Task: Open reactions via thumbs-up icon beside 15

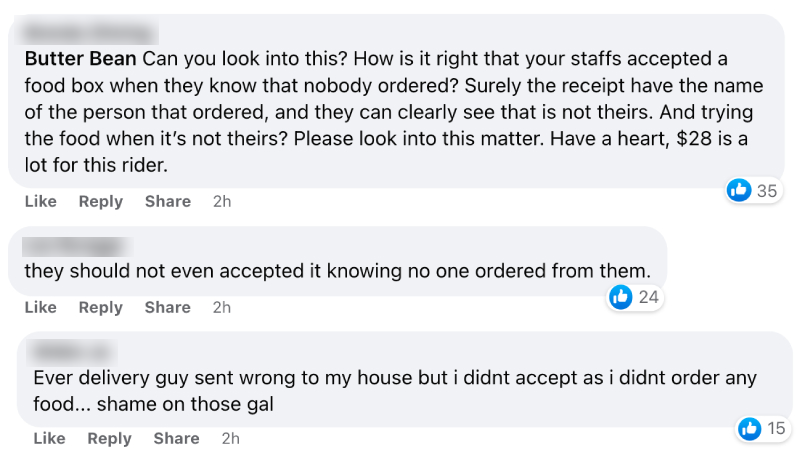Action: pos(749,429)
